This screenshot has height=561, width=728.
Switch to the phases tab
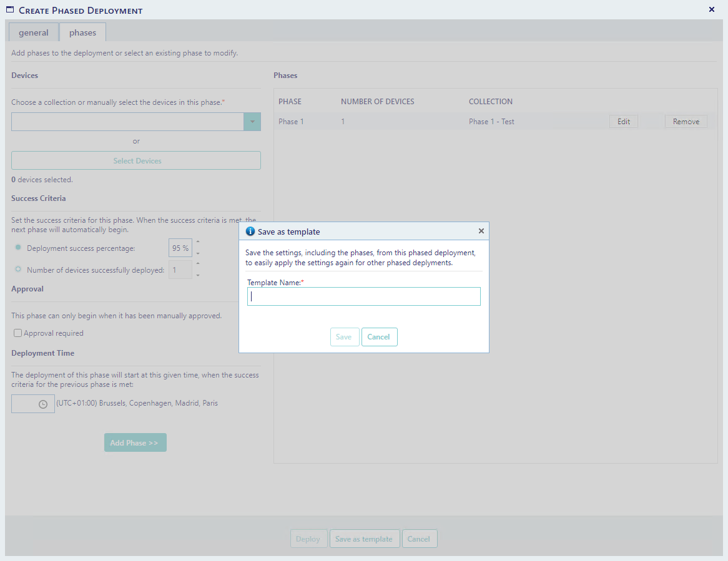click(82, 32)
